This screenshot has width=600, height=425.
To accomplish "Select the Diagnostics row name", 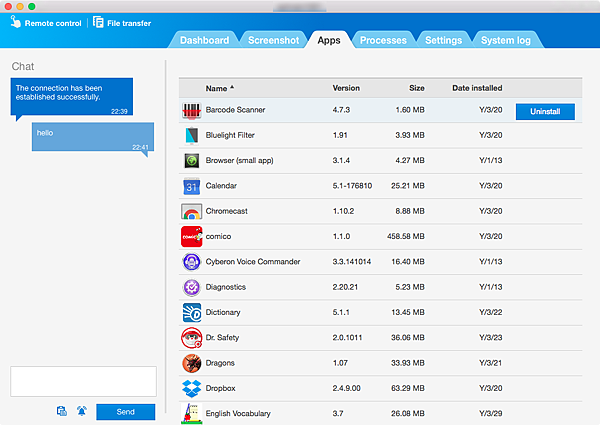I will (226, 287).
